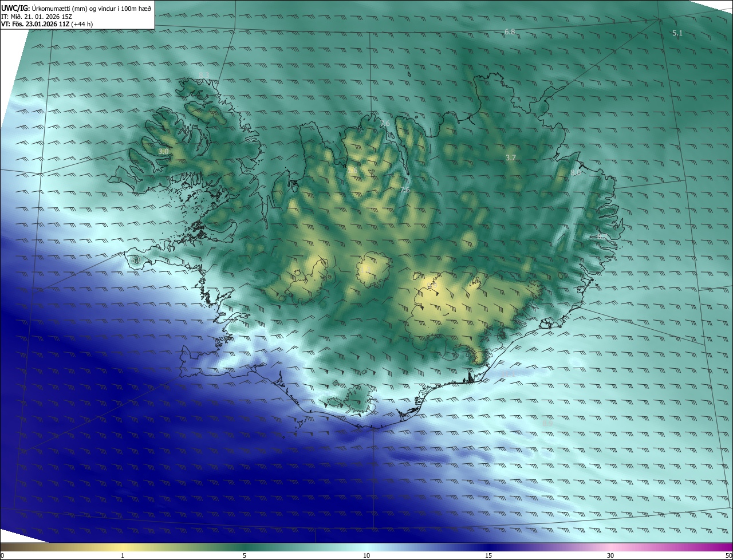Click the UWC/IG Úrkomumætti title line

(76, 7)
